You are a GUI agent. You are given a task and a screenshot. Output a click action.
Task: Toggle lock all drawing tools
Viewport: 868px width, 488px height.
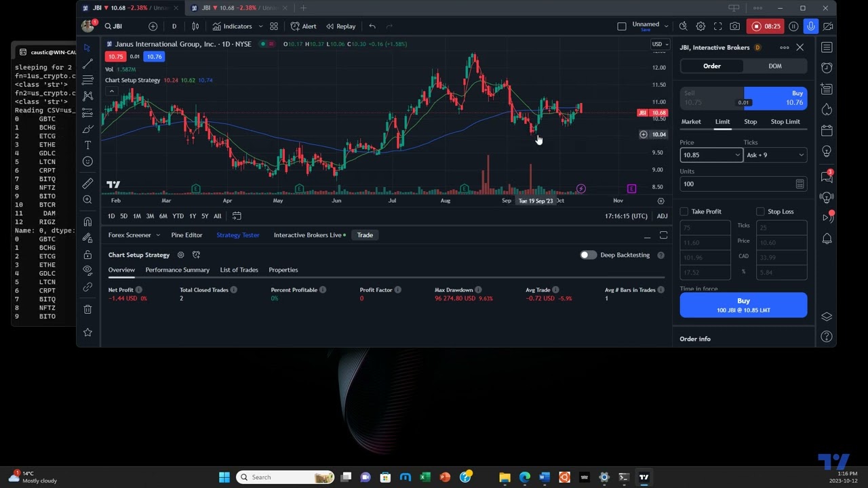click(87, 254)
